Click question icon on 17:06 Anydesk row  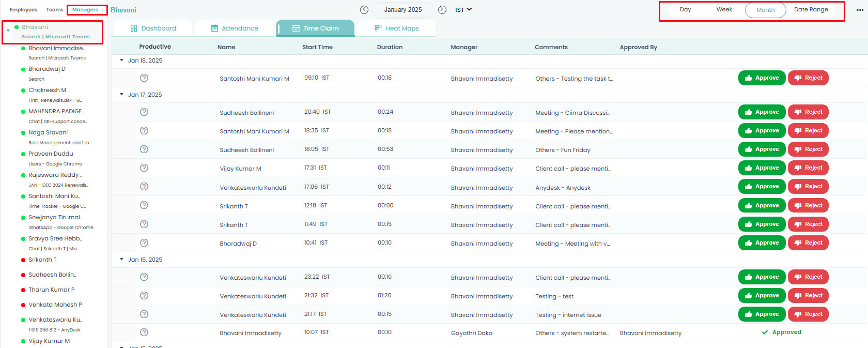coord(144,187)
